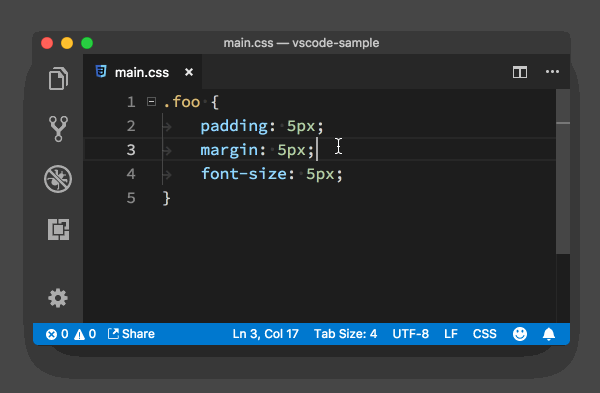Click the feedback smiley icon
Image resolution: width=600 pixels, height=393 pixels.
(x=520, y=334)
